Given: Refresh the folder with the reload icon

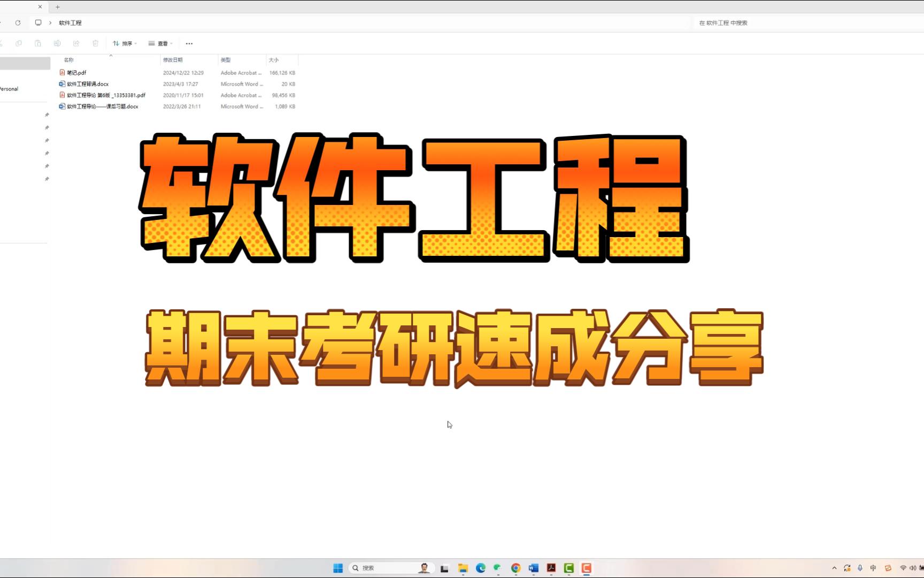Looking at the screenshot, I should [18, 23].
